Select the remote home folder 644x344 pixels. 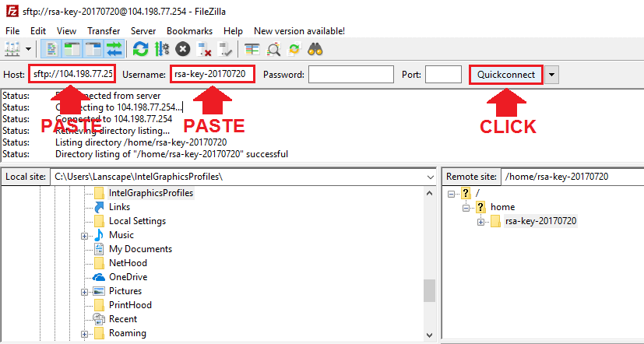(x=503, y=207)
